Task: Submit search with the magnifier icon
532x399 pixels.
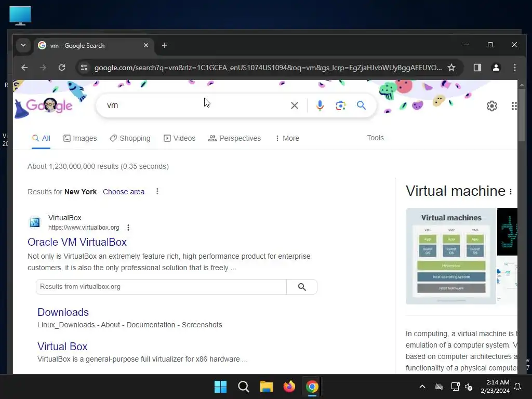Action: pos(362,105)
